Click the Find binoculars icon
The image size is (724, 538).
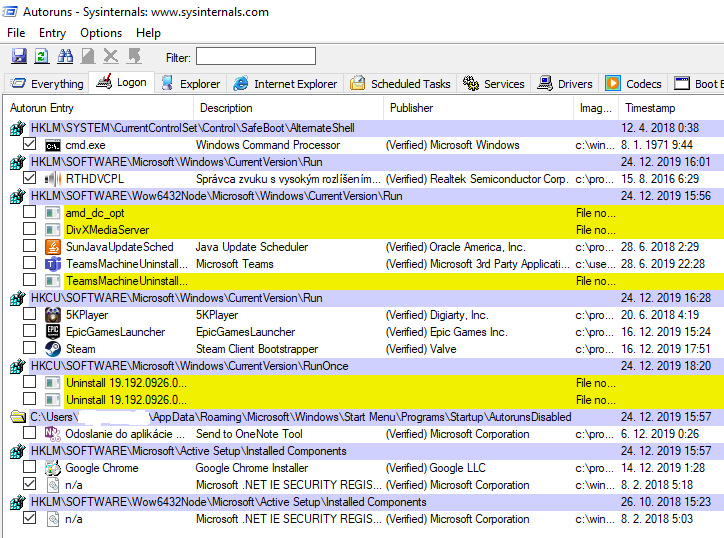[65, 57]
